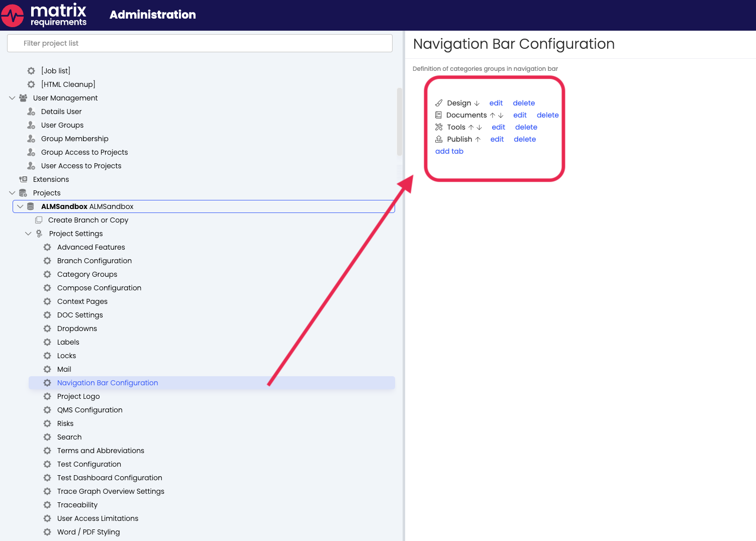This screenshot has width=756, height=541.
Task: Click the gear icon beside Traceability
Action: [x=47, y=505]
